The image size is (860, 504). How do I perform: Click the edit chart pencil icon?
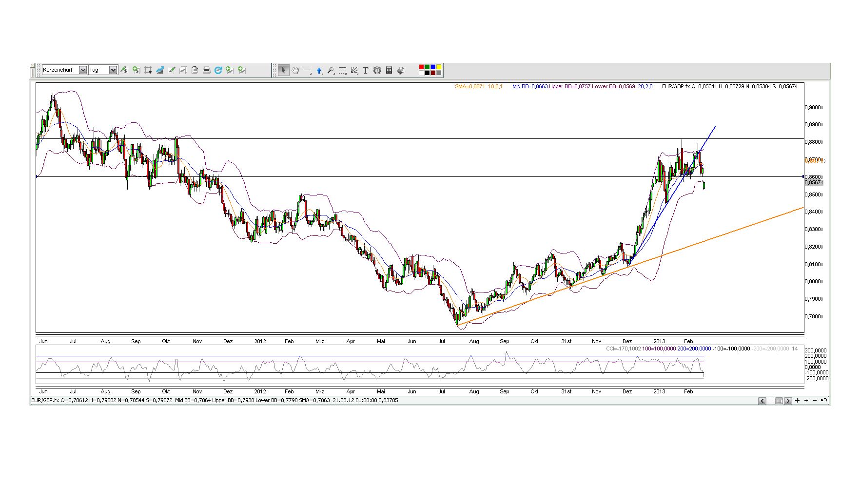pyautogui.click(x=171, y=70)
